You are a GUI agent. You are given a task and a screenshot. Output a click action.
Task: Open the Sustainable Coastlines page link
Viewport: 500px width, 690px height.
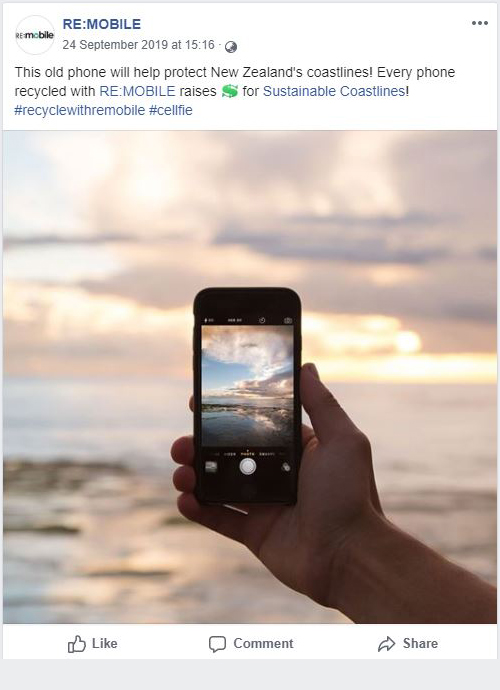click(334, 91)
